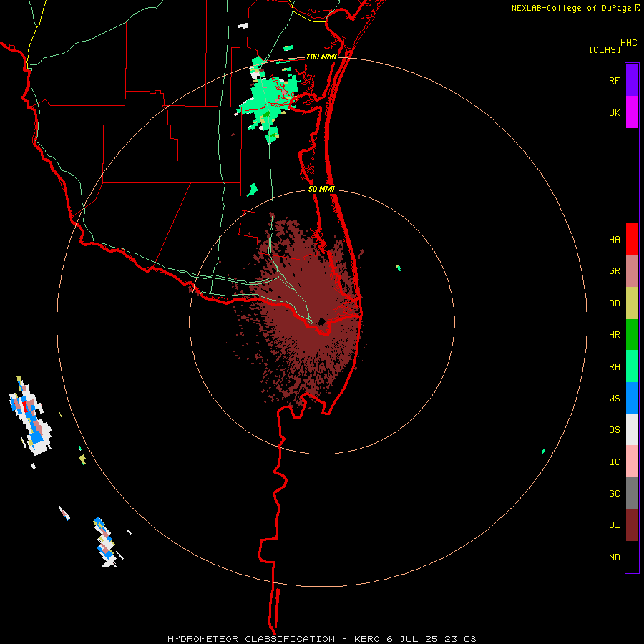The width and height of the screenshot is (644, 644).
Task: Click the RA light green legend swatch
Action: (x=632, y=366)
